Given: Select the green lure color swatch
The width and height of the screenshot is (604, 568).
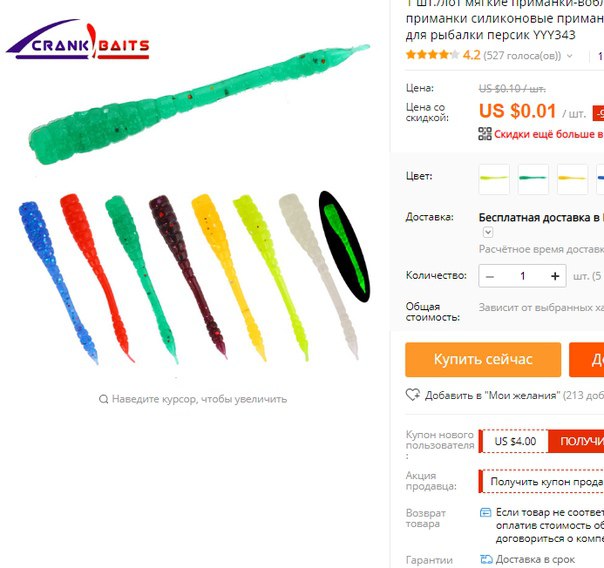Looking at the screenshot, I should click(533, 179).
